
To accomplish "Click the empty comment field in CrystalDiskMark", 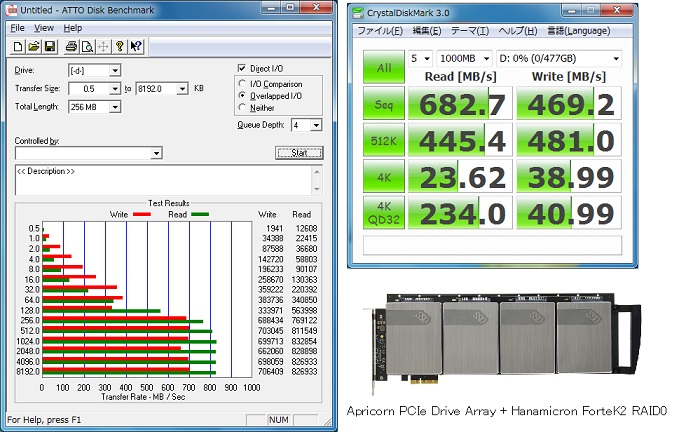I will [492, 245].
